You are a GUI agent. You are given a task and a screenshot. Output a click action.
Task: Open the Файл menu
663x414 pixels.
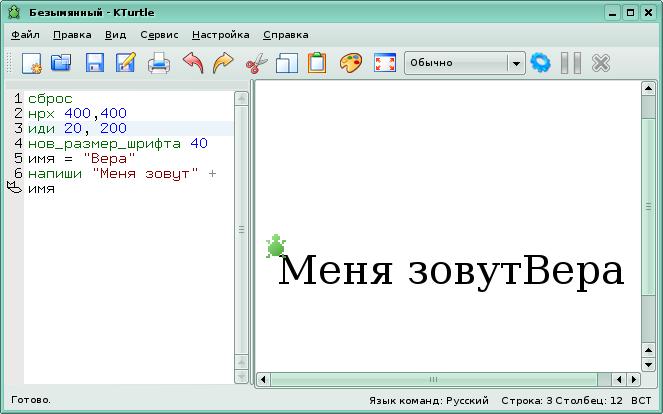point(25,34)
